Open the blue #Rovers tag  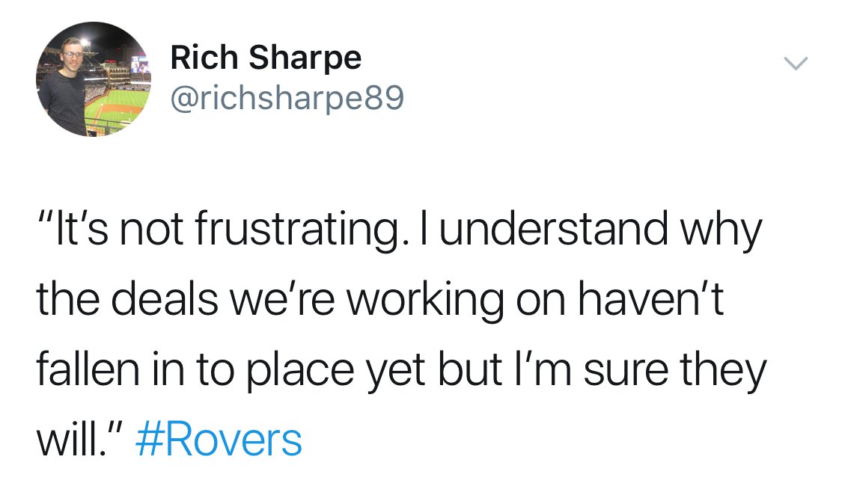[x=219, y=440]
